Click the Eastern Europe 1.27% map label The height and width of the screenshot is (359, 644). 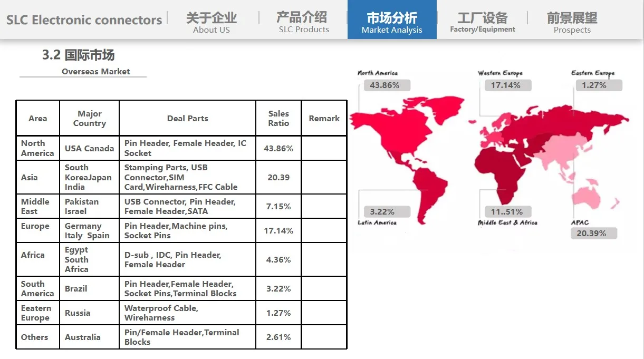(x=598, y=85)
